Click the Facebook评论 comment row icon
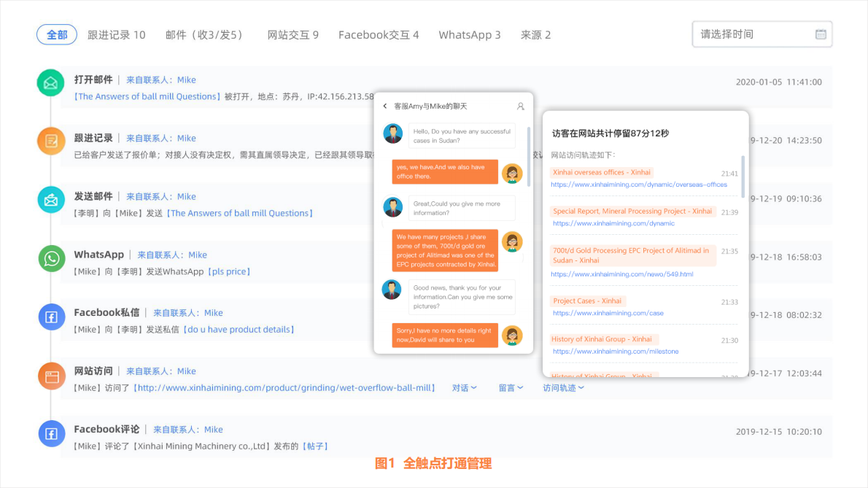 tap(50, 433)
